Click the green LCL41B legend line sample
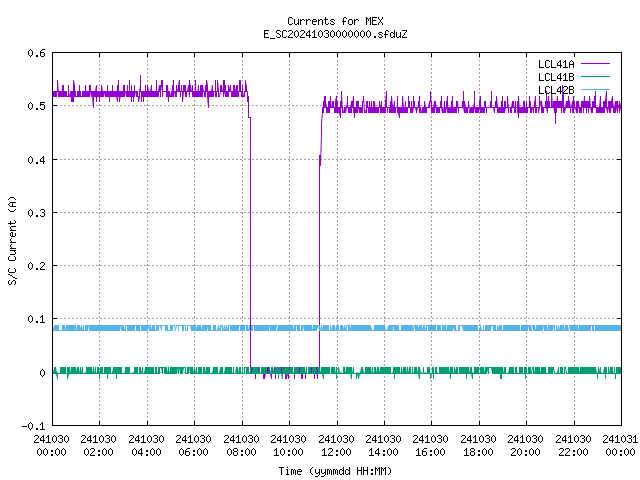This screenshot has width=640, height=480. 595,76
